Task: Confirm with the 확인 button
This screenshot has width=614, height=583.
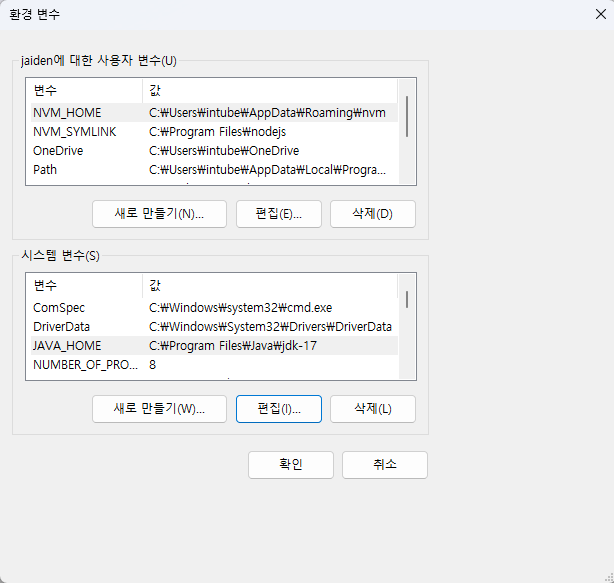Action: coord(291,465)
